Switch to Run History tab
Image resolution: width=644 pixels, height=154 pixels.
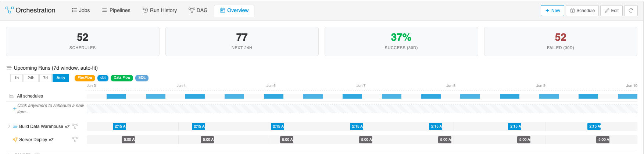pyautogui.click(x=160, y=10)
